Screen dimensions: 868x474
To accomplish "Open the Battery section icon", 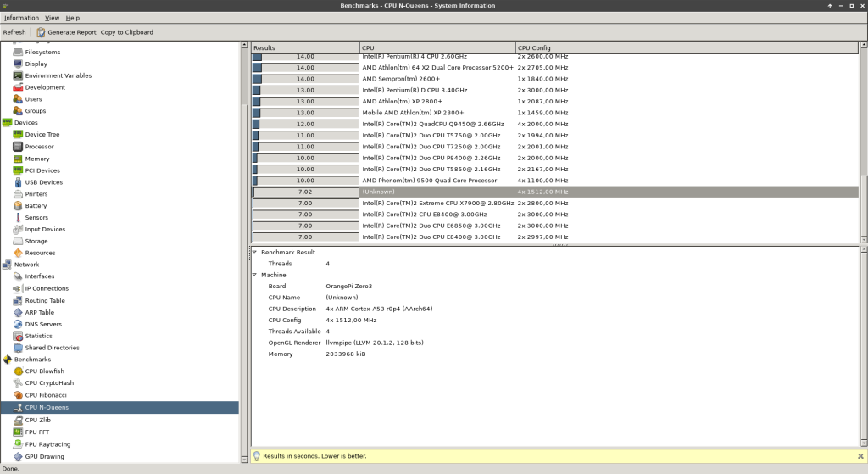I will pyautogui.click(x=18, y=206).
